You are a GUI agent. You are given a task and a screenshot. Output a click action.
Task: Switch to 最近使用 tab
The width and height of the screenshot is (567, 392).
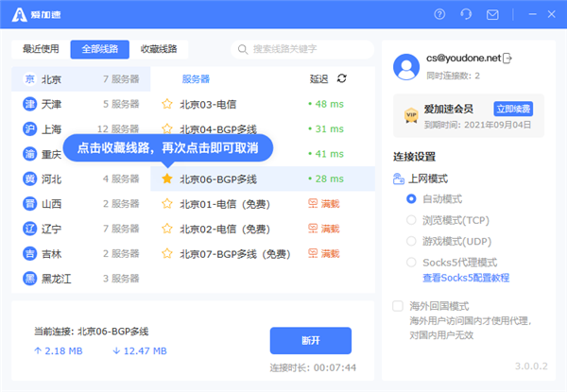(x=41, y=49)
